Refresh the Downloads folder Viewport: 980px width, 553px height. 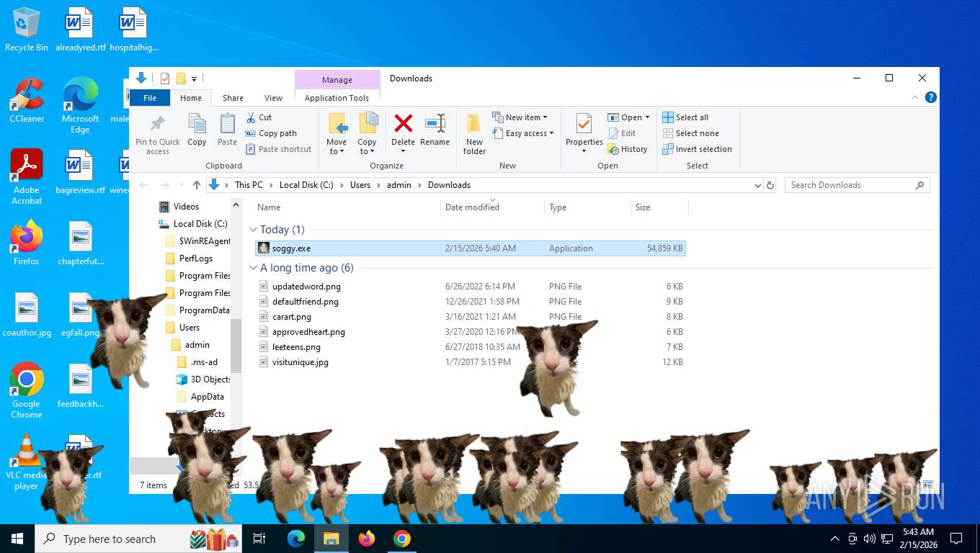770,185
